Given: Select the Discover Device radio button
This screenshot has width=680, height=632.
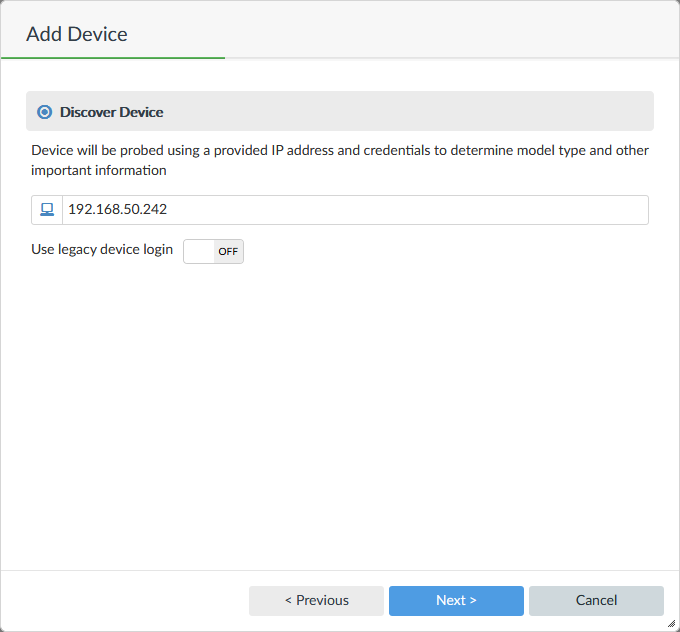Looking at the screenshot, I should (44, 112).
